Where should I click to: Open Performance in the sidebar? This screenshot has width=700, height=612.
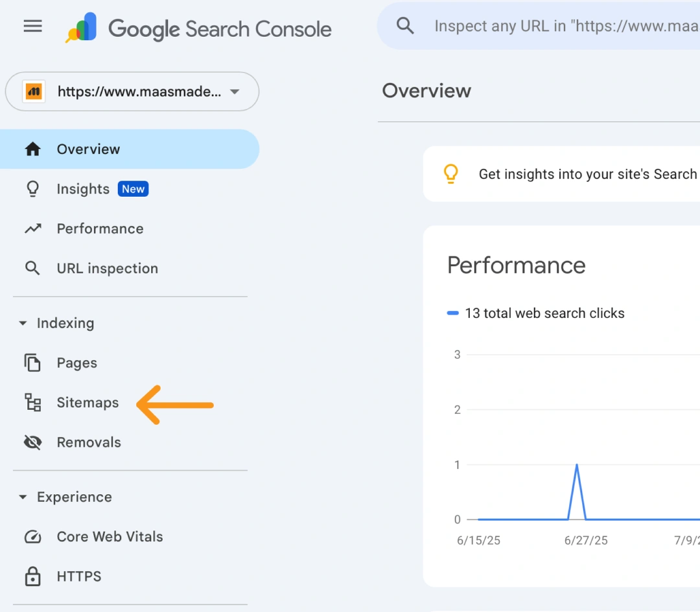pyautogui.click(x=100, y=229)
